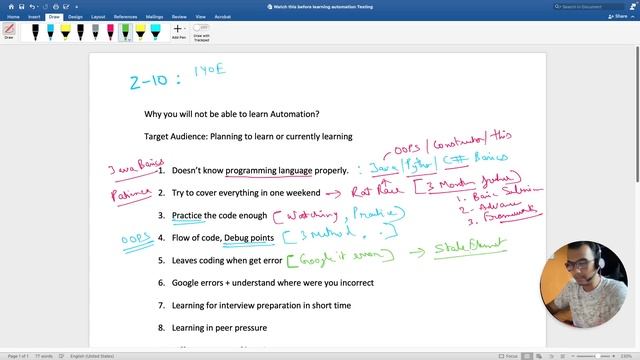
Task: Open the Insert ribbon tab
Action: [34, 17]
